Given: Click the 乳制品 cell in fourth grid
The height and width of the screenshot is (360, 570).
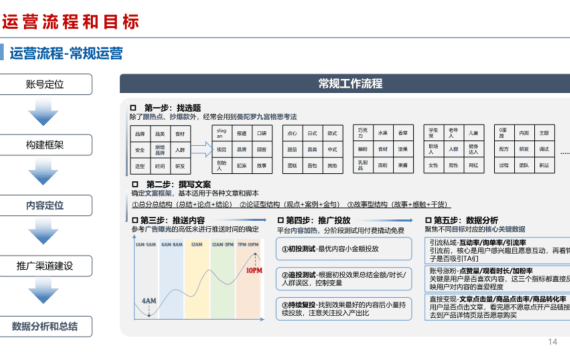Looking at the screenshot, I should click(363, 165).
